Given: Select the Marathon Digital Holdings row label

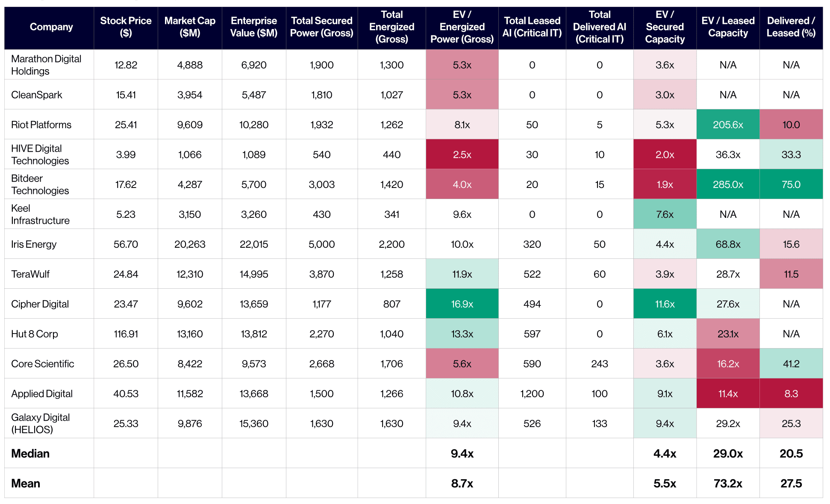Looking at the screenshot, I should [46, 65].
